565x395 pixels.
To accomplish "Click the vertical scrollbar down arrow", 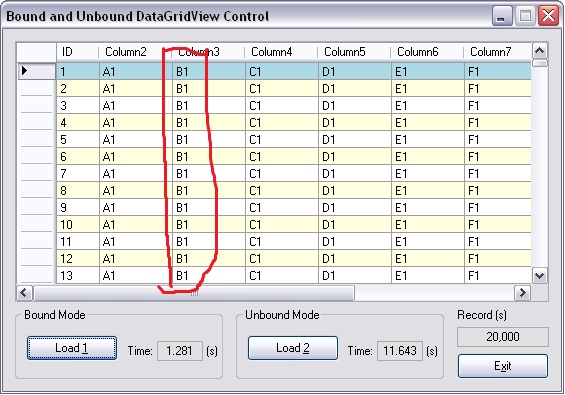I will point(539,276).
